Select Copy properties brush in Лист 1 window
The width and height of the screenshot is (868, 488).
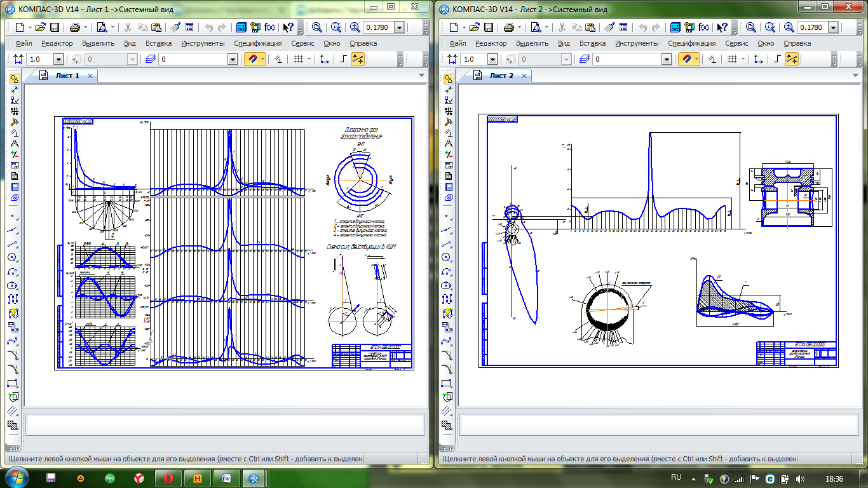tap(175, 27)
